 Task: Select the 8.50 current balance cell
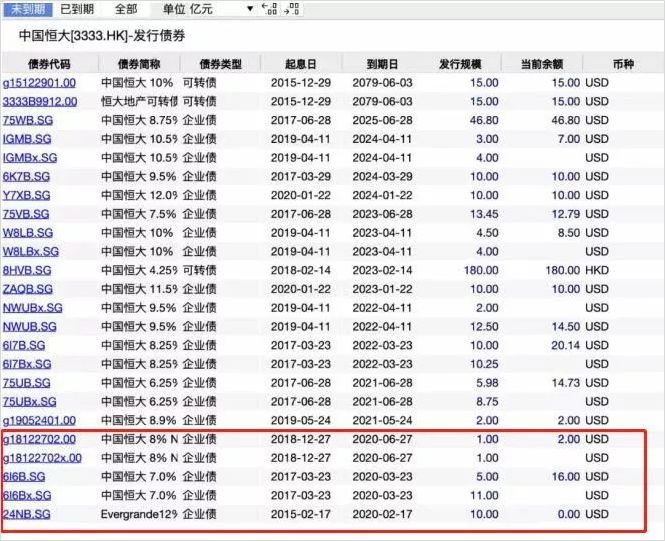click(x=569, y=233)
